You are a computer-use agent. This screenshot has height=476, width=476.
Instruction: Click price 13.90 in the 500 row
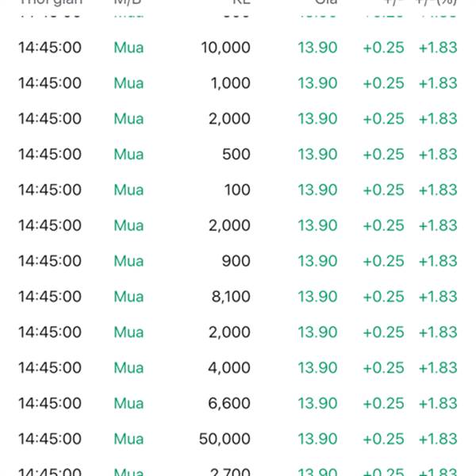317,154
